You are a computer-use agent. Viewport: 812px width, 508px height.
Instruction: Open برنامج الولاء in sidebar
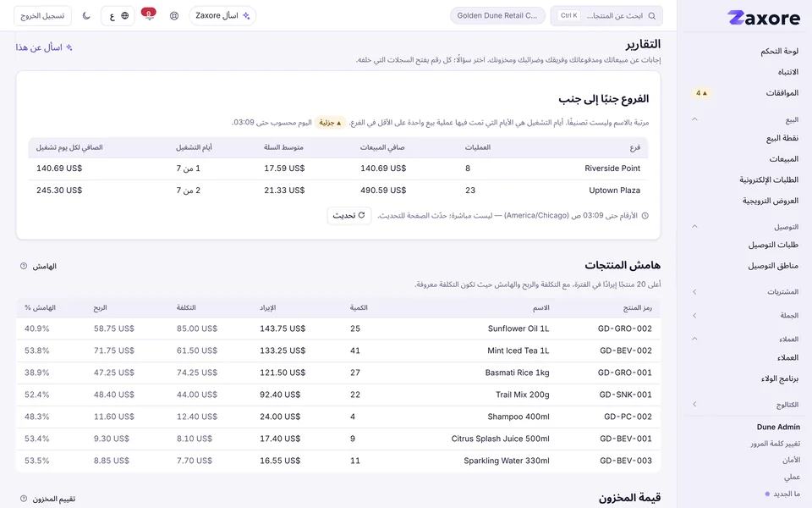pyautogui.click(x=779, y=378)
